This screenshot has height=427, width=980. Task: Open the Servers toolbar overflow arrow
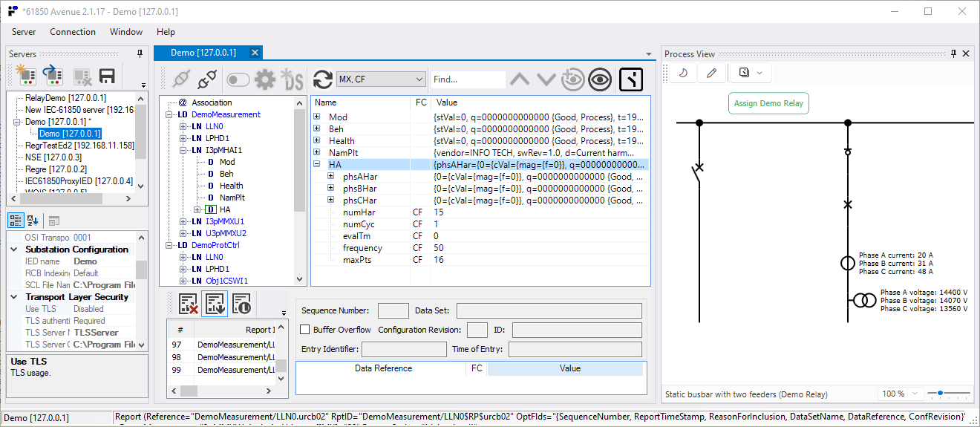143,85
